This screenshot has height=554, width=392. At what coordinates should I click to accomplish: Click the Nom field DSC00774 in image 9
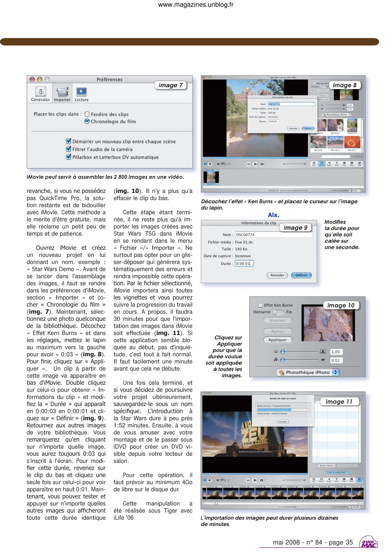273,234
